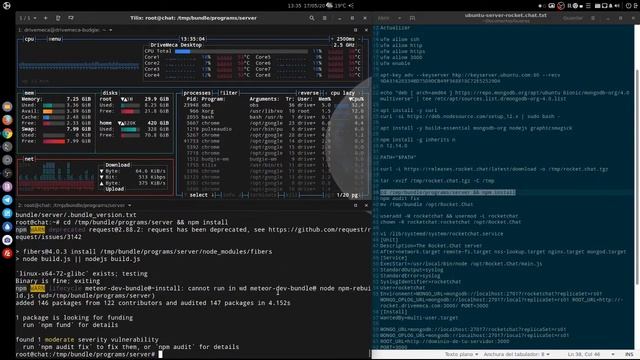640x360 pixels.
Task: Click the add terminal plus button in Tilix
Action: tap(45, 18)
